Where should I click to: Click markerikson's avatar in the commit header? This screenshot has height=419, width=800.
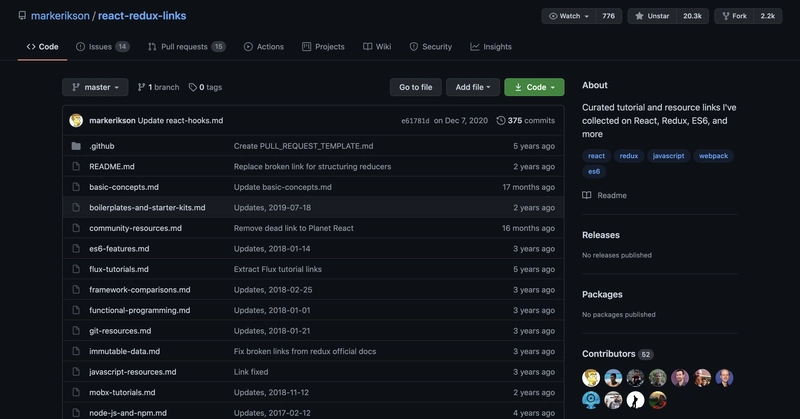76,120
